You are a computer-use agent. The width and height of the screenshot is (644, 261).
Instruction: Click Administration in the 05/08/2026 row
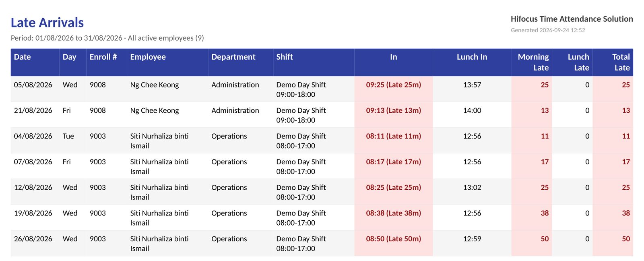click(235, 85)
